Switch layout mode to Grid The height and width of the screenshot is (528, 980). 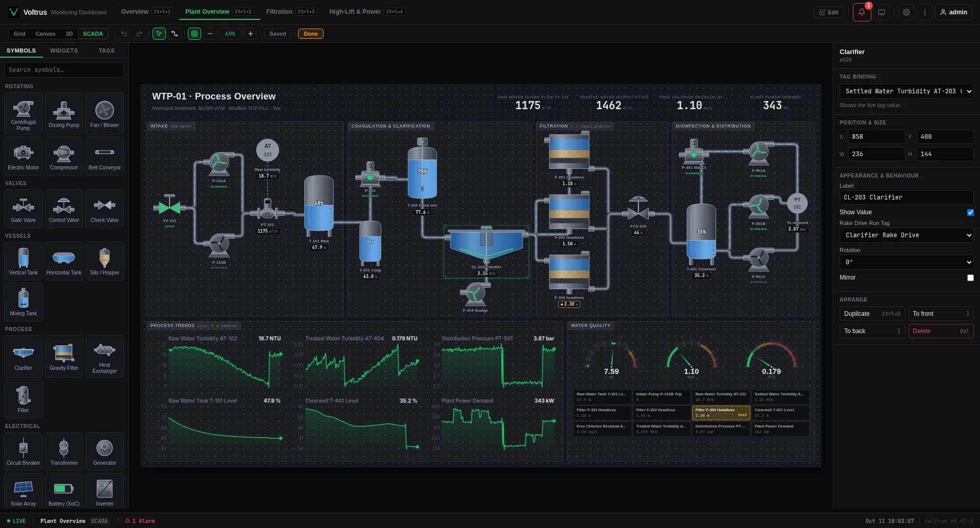pyautogui.click(x=19, y=34)
